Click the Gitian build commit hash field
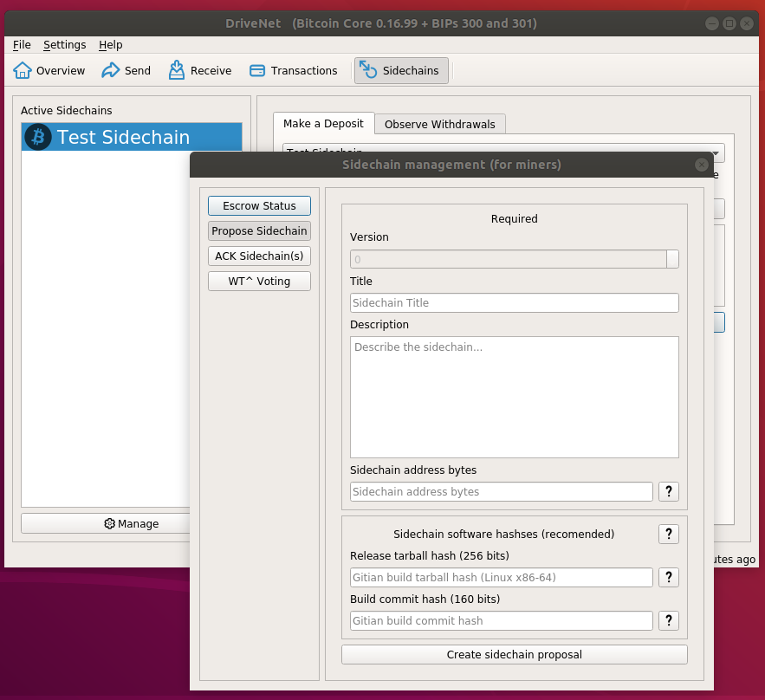Screen dimensions: 765x700 point(501,620)
